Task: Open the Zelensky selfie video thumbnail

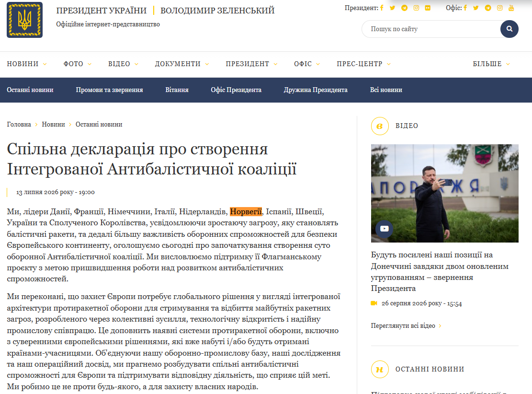Action: click(x=444, y=193)
